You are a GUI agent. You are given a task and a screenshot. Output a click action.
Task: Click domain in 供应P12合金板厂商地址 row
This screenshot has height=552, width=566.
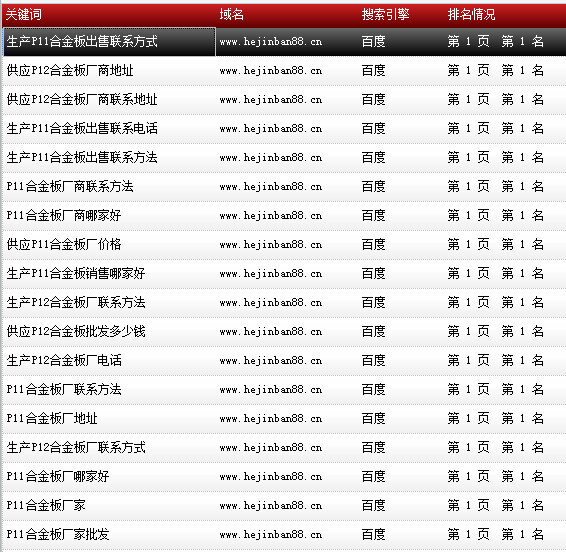tap(271, 71)
